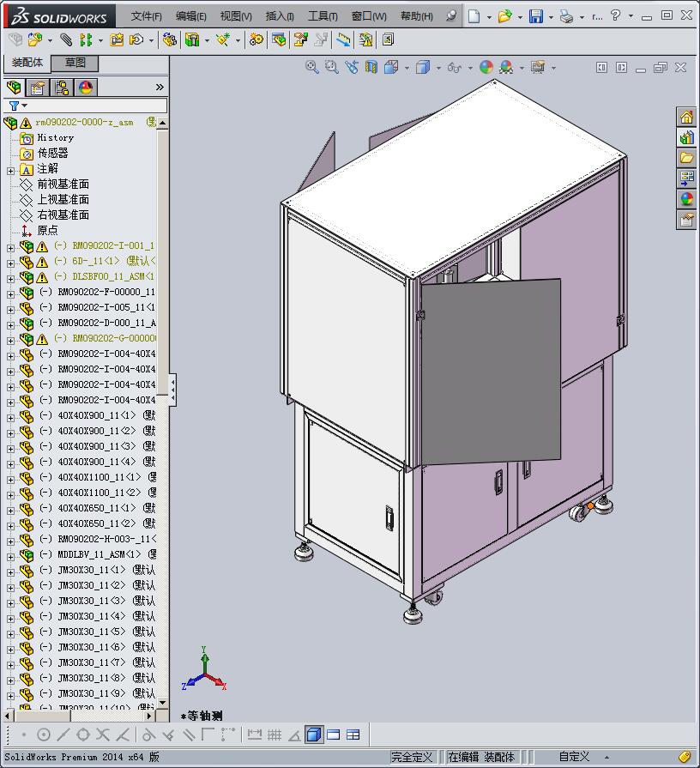Viewport: 700px width, 768px height.
Task: Expand the MDDLBV_11_ASM<1> node
Action: click(10, 557)
